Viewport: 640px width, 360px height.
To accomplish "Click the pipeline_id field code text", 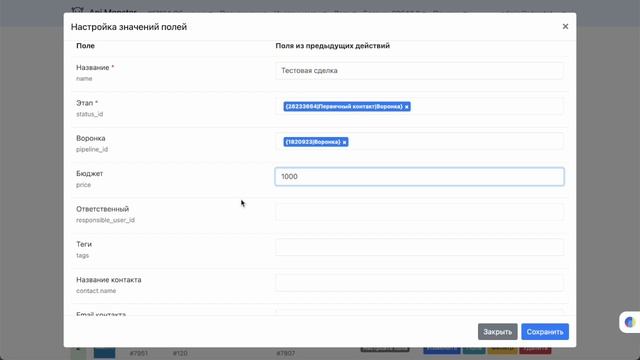I will click(x=92, y=149).
